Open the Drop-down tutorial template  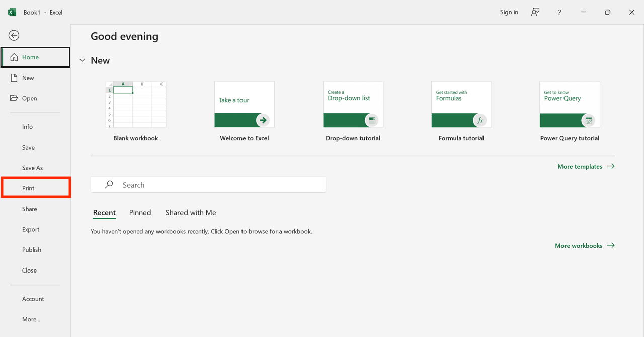tap(353, 104)
